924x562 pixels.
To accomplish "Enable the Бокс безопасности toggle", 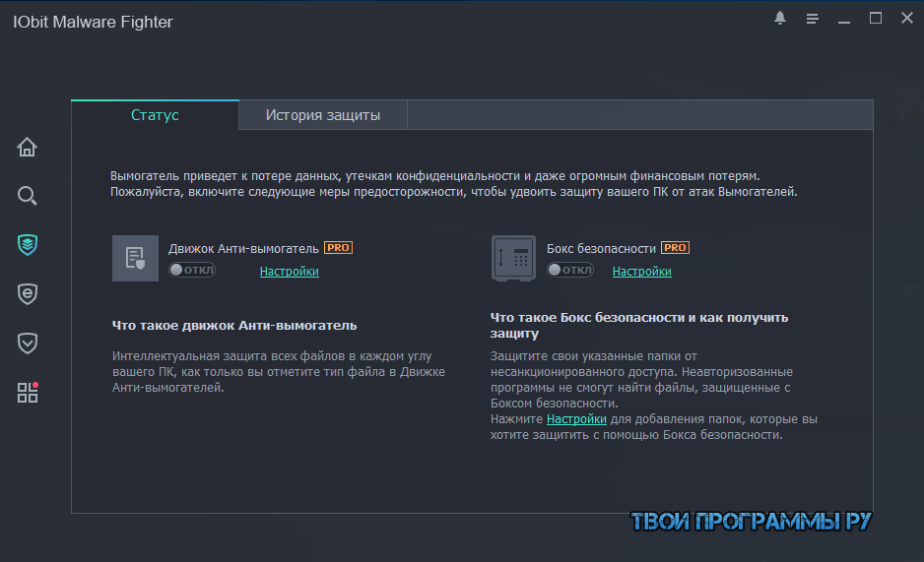I will tap(569, 270).
